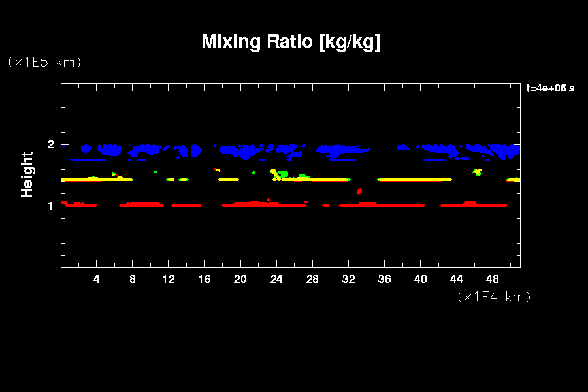This screenshot has width=588, height=392.
Task: Select the x-axis tick label "36"
Action: click(x=384, y=279)
